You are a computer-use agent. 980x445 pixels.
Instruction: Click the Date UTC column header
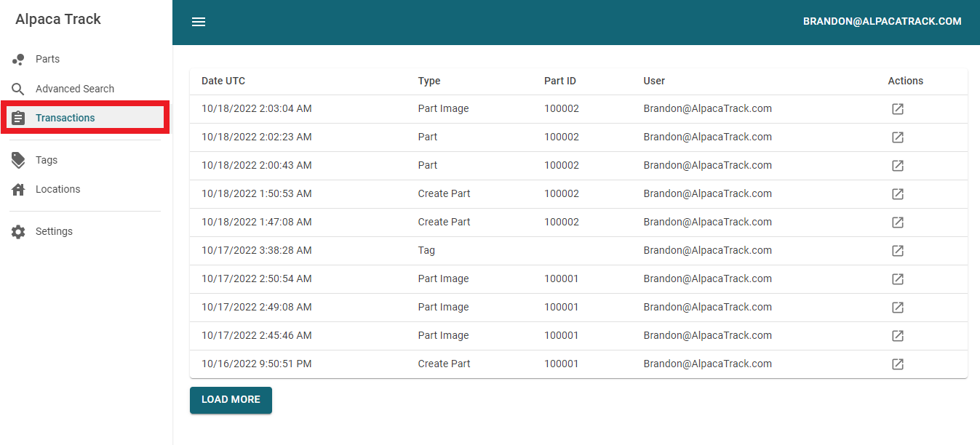[223, 81]
